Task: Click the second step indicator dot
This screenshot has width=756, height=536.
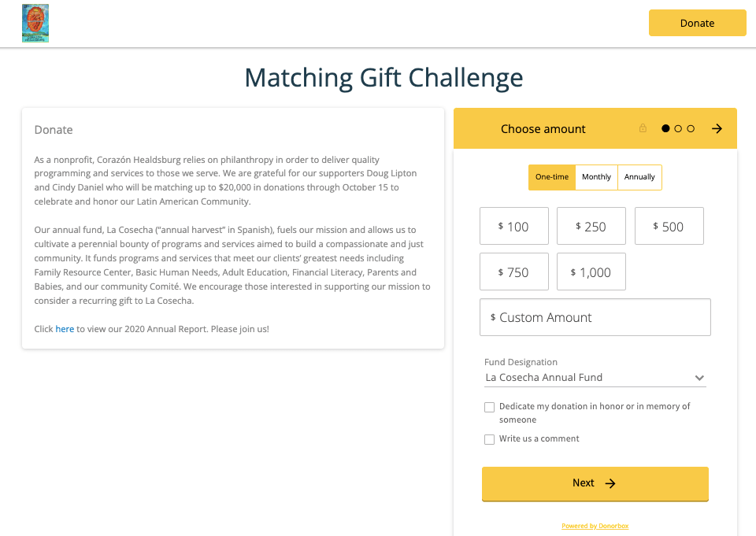Action: [x=678, y=128]
